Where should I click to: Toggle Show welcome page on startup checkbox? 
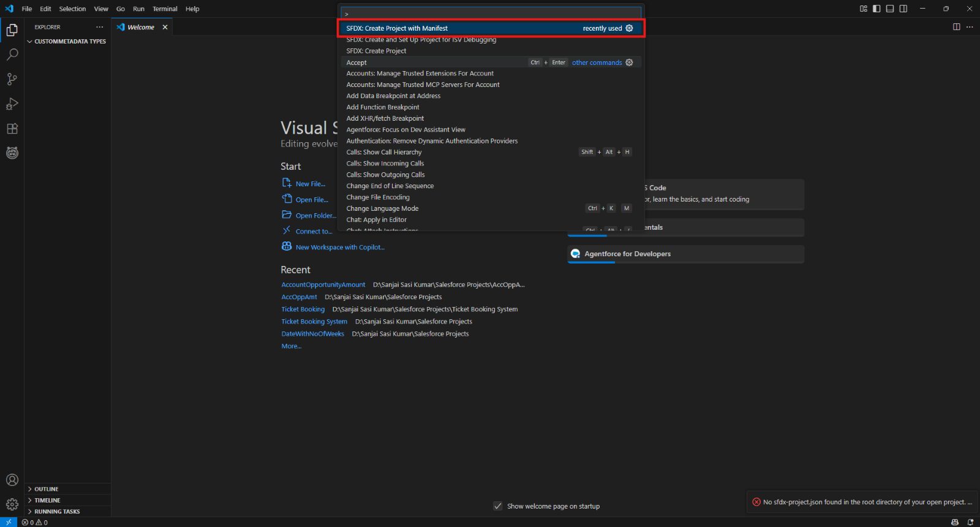[498, 506]
